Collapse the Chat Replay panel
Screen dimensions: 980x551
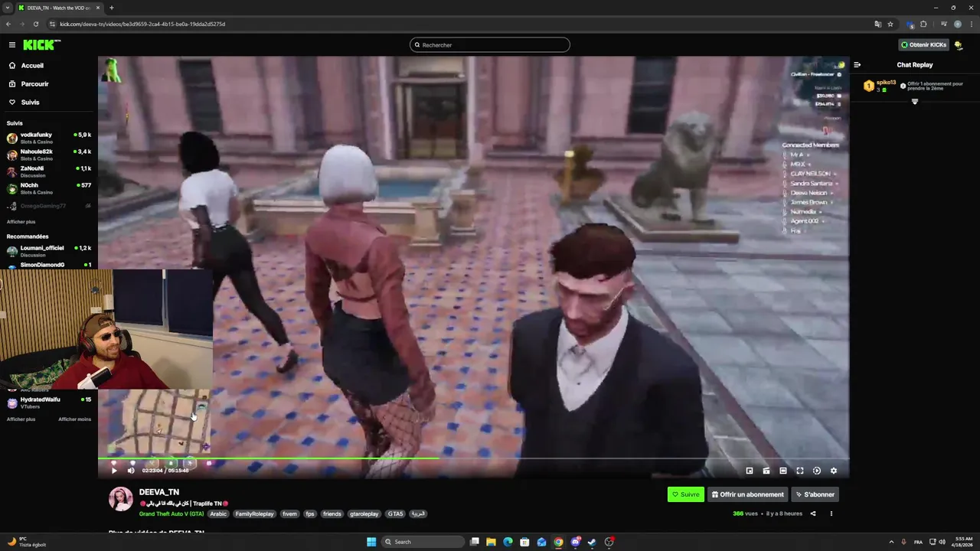pos(857,65)
